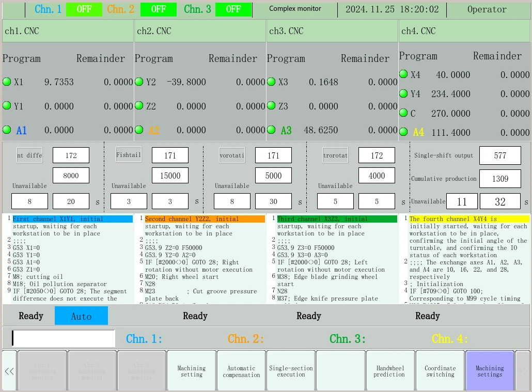
Task: Click the Fishtail label button
Action: coord(129,155)
